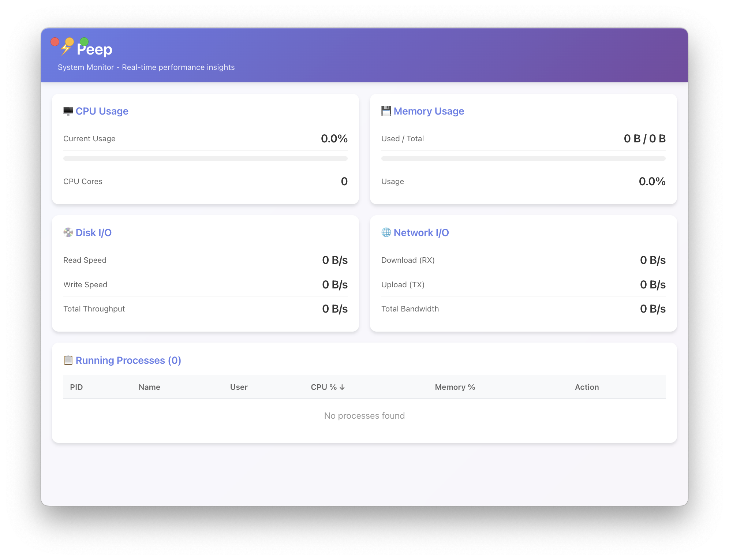Click the Name column header
Viewport: 729px width, 560px height.
tap(149, 387)
